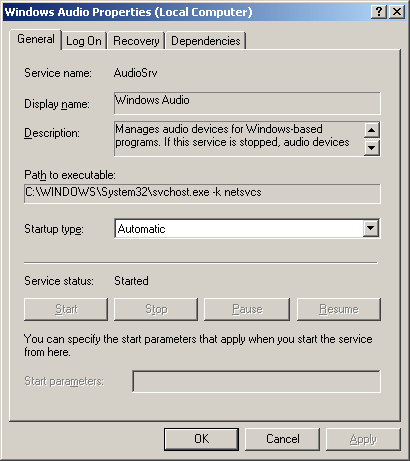
Task: Dismiss the dialog with Cancel
Action: point(282,439)
